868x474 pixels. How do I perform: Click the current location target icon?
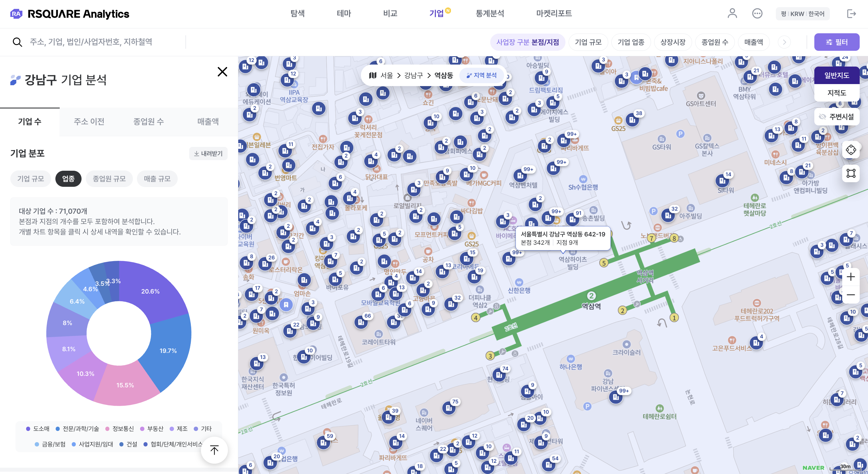(x=850, y=150)
